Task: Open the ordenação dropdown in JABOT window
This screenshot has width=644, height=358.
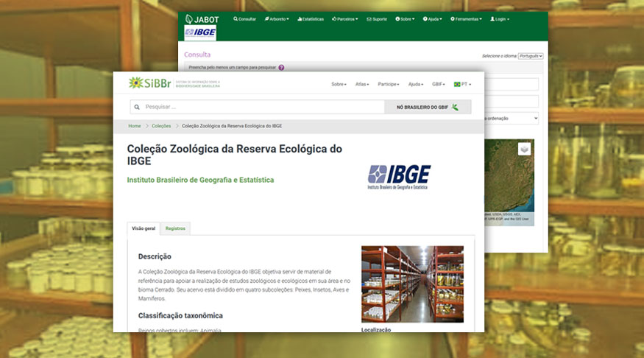Action: point(512,119)
